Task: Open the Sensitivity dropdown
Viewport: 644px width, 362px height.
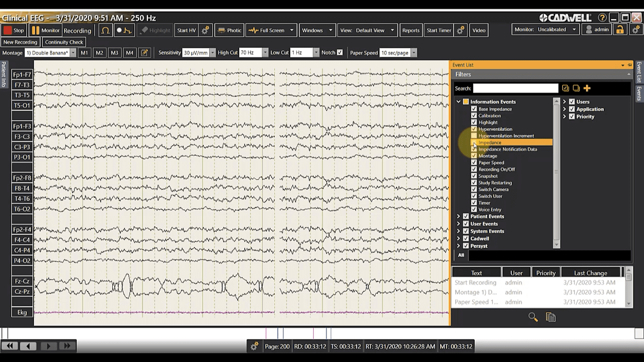Action: (x=212, y=53)
